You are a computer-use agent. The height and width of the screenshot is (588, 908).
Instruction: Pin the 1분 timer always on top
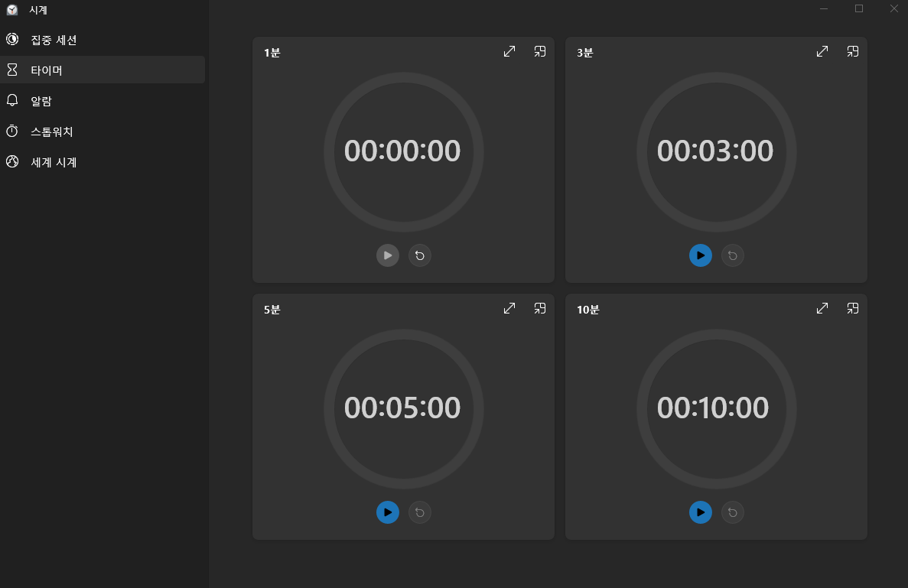pos(540,51)
